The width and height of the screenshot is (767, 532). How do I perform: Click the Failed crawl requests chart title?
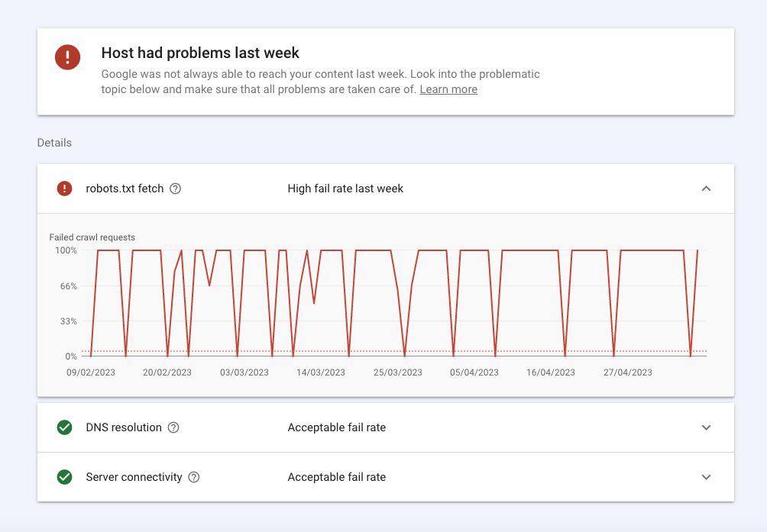92,237
